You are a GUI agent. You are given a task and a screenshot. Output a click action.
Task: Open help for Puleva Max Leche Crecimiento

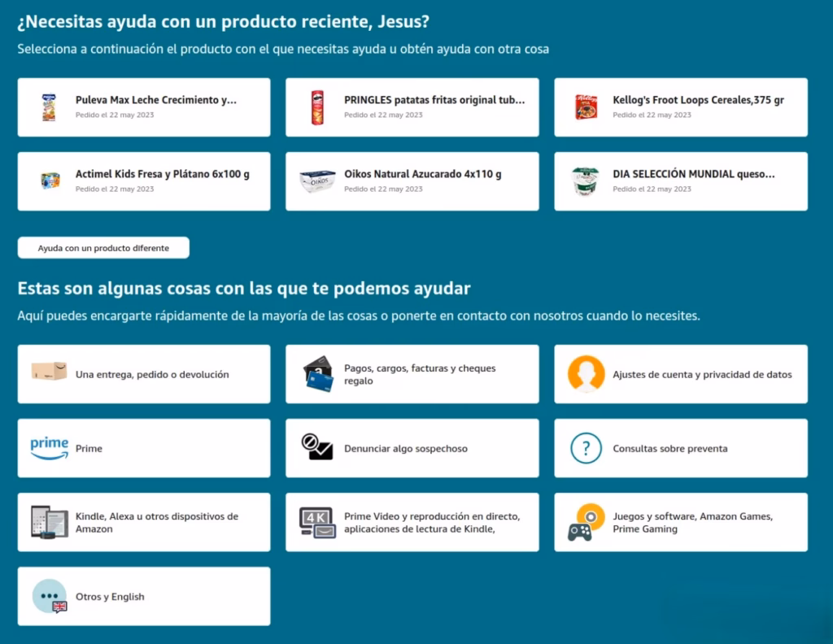(144, 107)
